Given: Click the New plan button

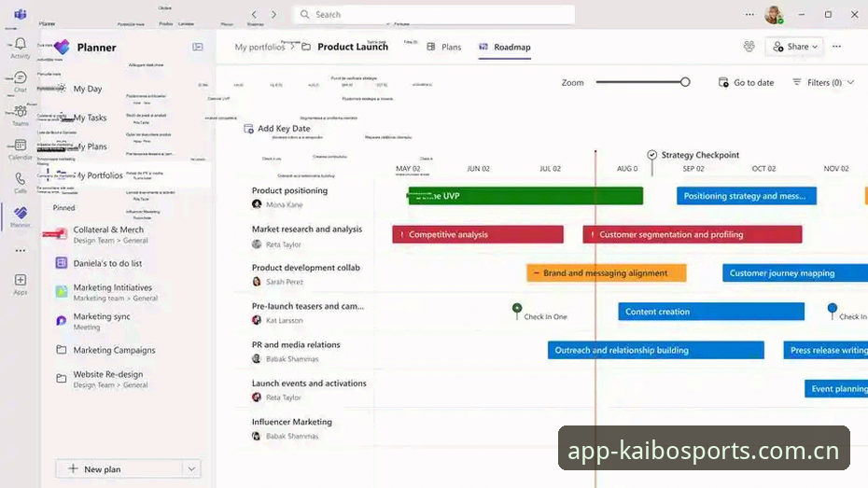Looking at the screenshot, I should (x=119, y=469).
